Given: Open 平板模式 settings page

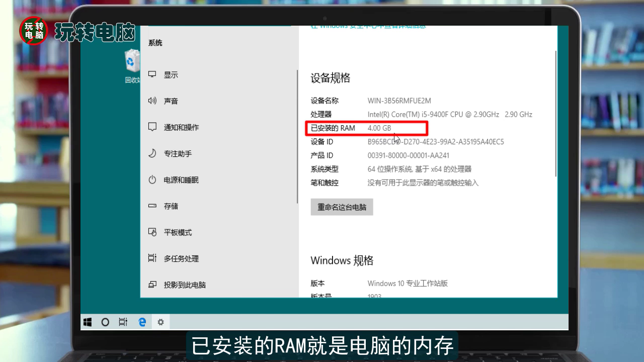Looking at the screenshot, I should (178, 232).
